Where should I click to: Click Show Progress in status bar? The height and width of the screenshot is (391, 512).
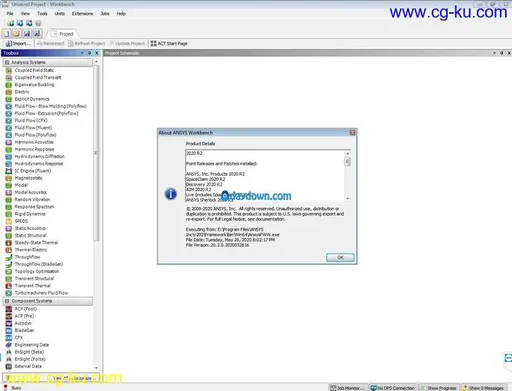click(439, 388)
